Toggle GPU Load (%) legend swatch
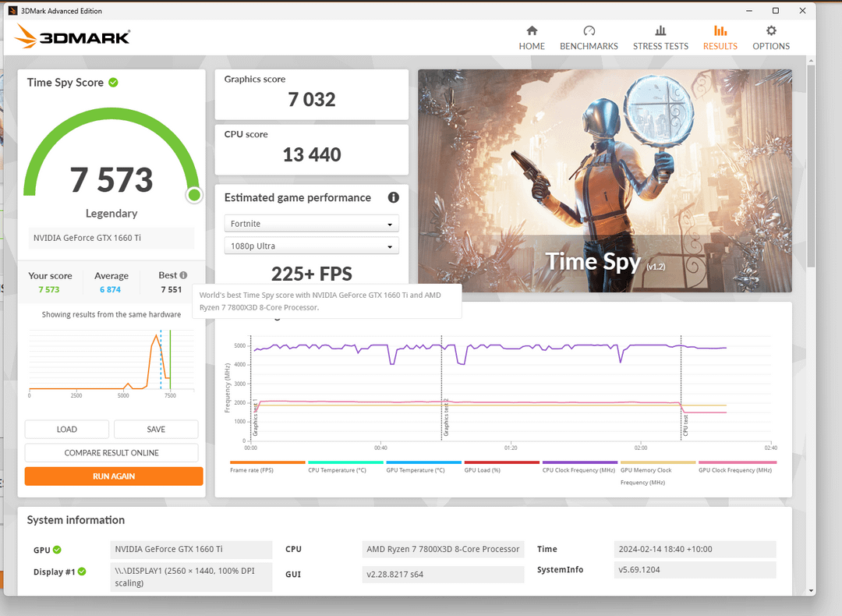This screenshot has width=842, height=616. 501,462
